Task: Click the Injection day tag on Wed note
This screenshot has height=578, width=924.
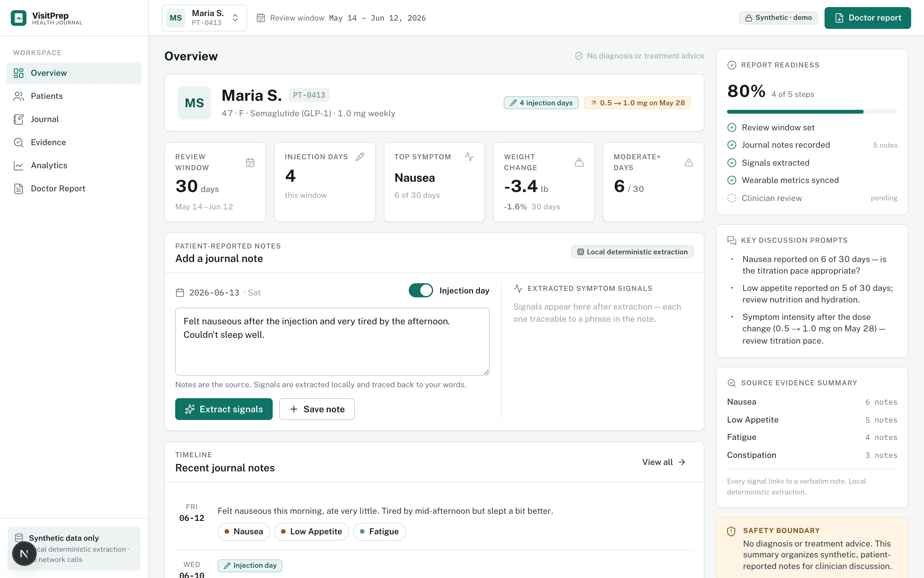Action: click(250, 565)
